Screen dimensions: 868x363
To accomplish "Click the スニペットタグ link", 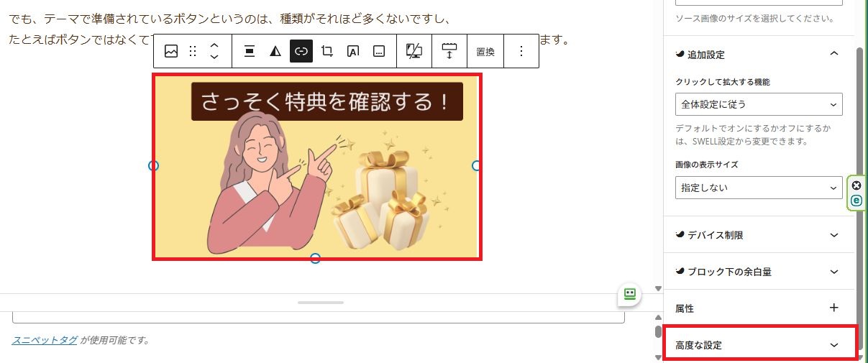I will (x=45, y=340).
